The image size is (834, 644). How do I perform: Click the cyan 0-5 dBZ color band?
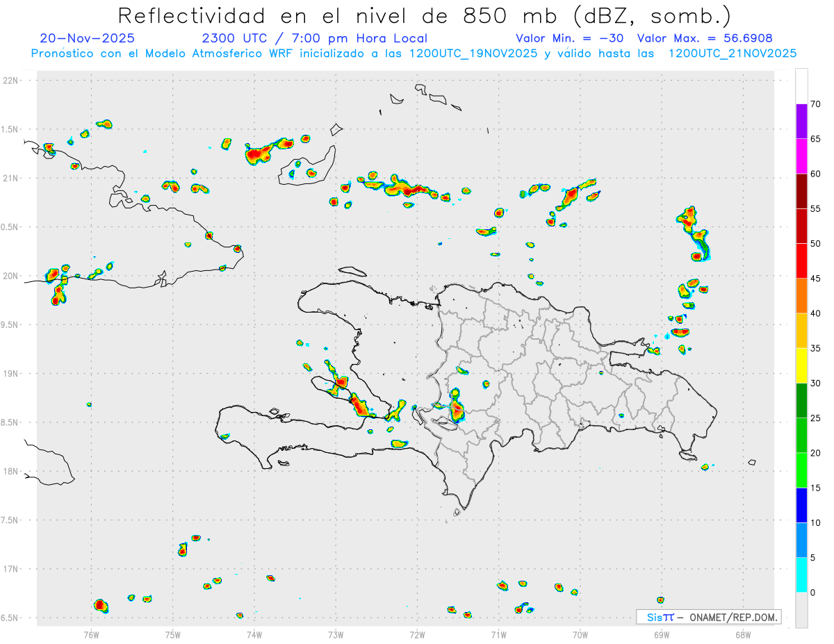[x=801, y=575]
